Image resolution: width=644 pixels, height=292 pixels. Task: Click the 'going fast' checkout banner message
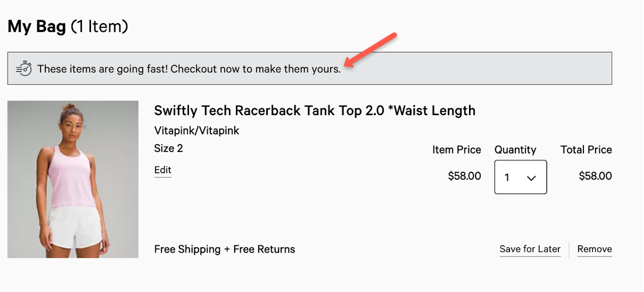click(189, 69)
